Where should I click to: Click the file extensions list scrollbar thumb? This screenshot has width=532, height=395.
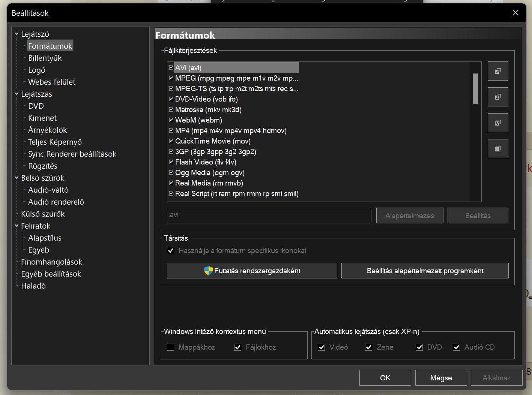(x=475, y=88)
